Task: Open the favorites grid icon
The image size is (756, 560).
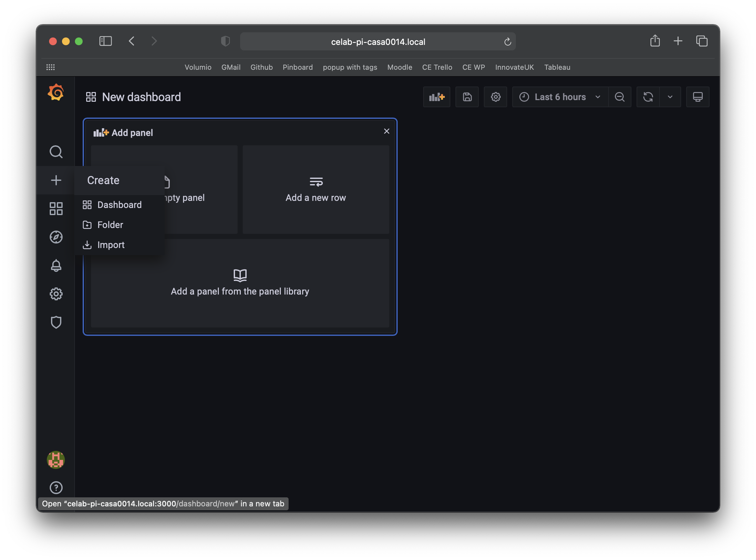Action: click(x=50, y=67)
